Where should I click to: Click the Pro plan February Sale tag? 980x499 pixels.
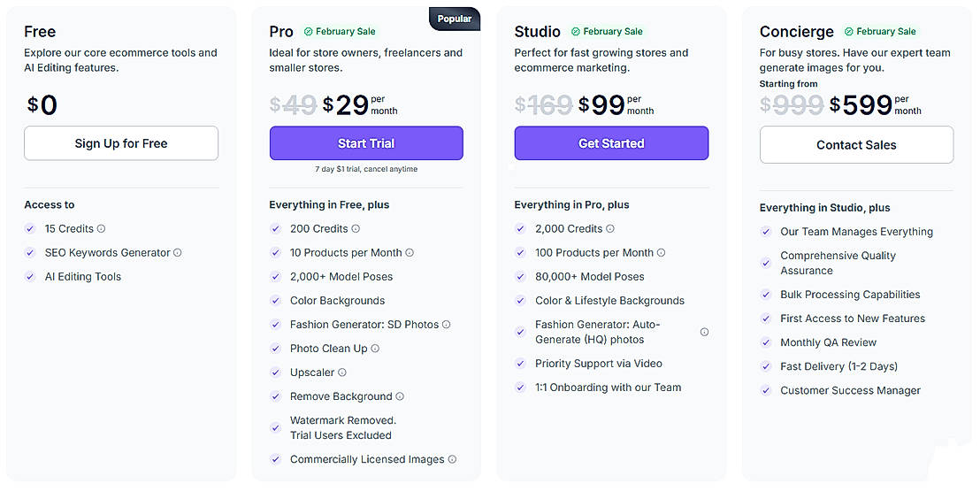tap(340, 32)
